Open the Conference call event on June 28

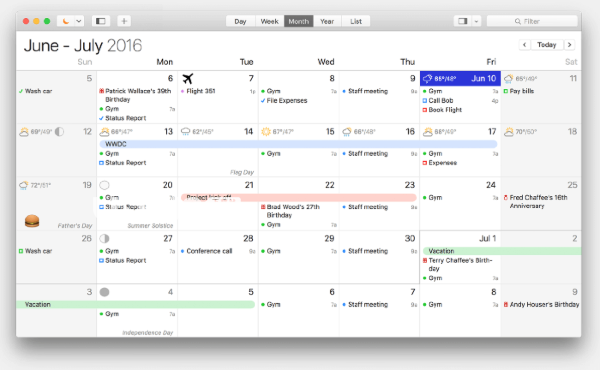click(x=218, y=251)
